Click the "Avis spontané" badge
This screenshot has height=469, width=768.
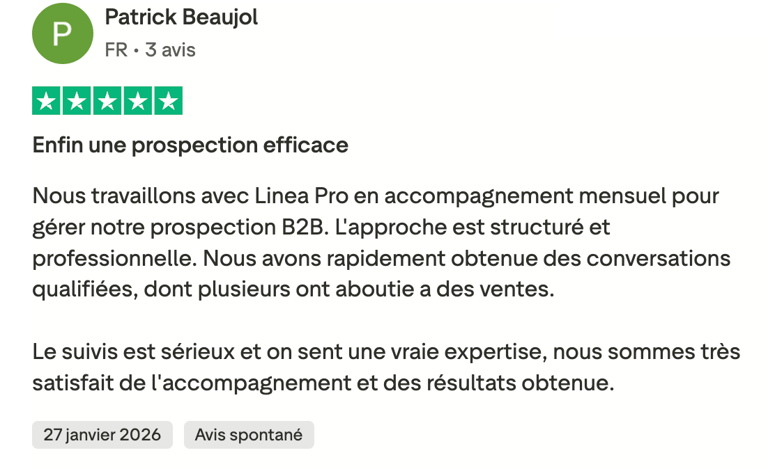[248, 435]
